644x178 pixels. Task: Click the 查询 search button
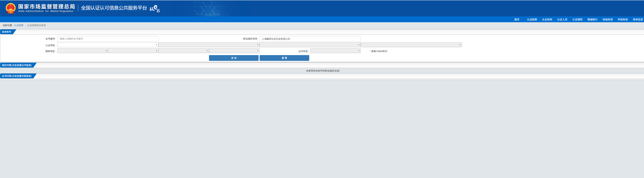234,58
